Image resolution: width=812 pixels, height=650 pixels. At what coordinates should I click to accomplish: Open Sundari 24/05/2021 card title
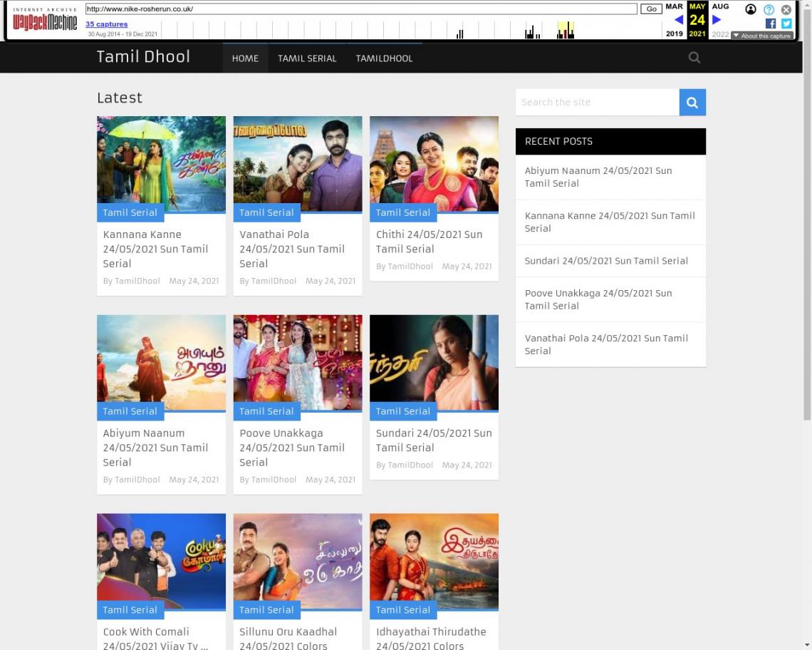[x=434, y=440]
